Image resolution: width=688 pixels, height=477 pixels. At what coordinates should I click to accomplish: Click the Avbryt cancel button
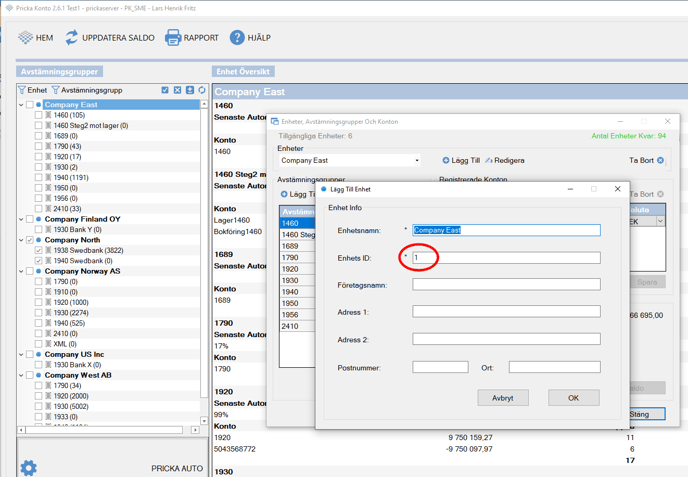[503, 398]
